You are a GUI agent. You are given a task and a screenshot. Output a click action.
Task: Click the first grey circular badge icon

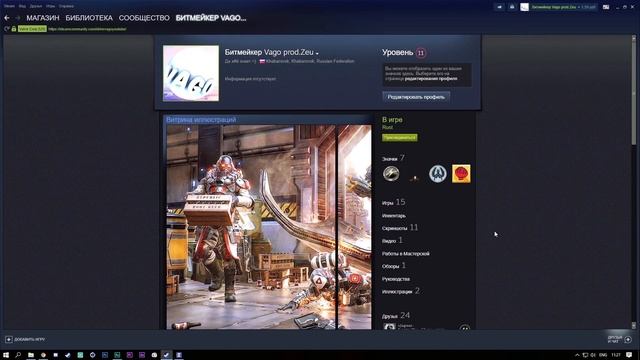(x=391, y=174)
